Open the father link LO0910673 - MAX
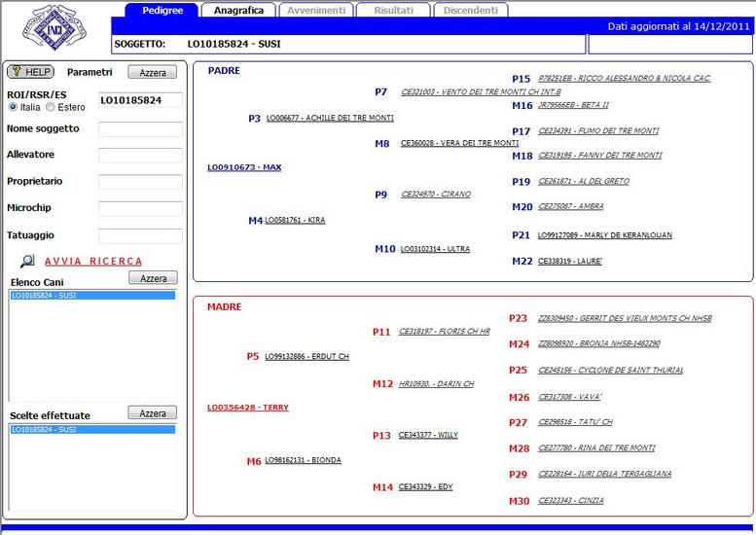 pos(244,167)
